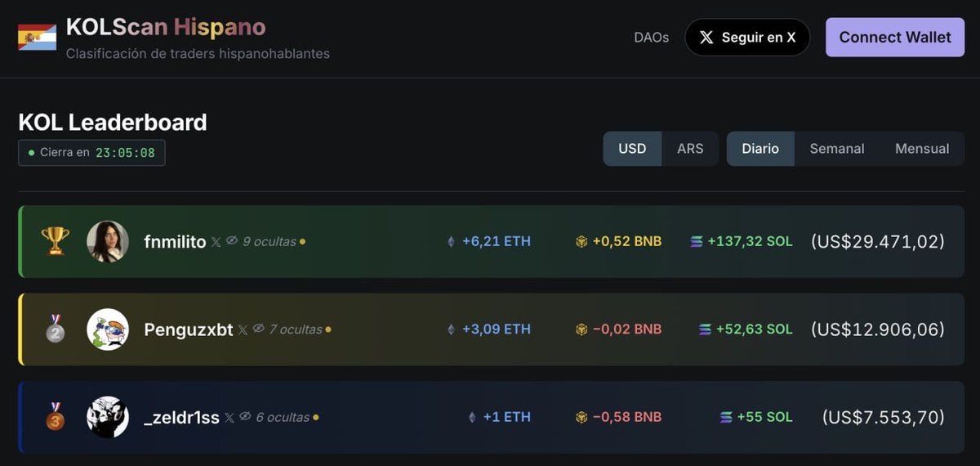Click _zeldr1ss's +55 SOL value
Screen dimensions: 980x466
click(x=765, y=416)
